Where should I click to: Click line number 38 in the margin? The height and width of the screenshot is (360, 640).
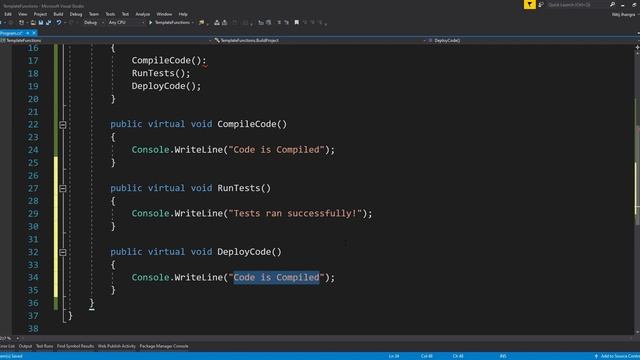coord(33,329)
